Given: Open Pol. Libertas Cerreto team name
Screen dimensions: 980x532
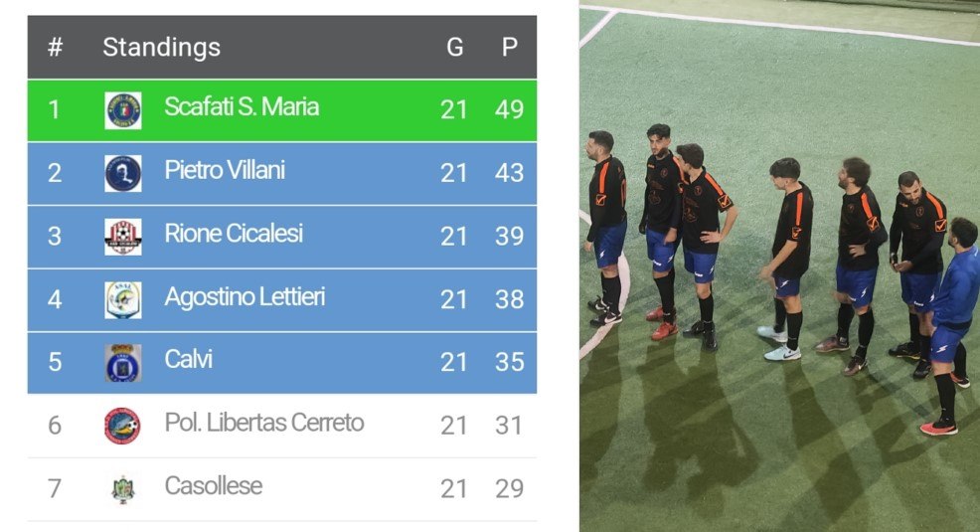Looking at the screenshot, I should point(263,424).
